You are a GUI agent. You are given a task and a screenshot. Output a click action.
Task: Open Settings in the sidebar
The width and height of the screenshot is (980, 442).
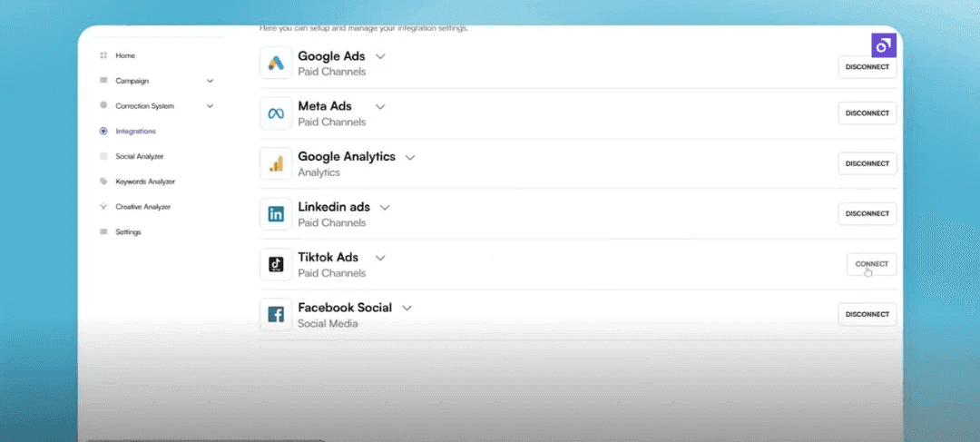[x=128, y=232]
